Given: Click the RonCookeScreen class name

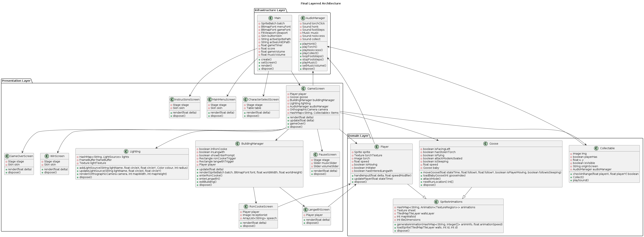Looking at the screenshot, I should pos(261,207).
